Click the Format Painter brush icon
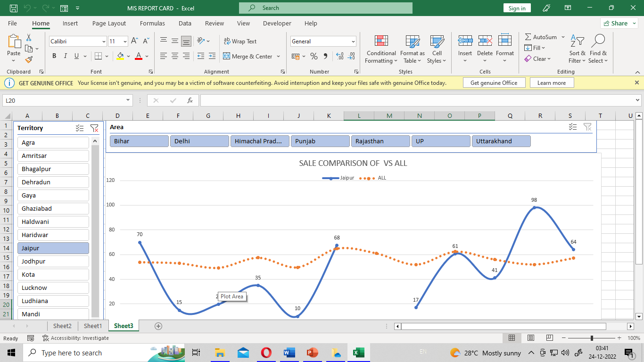This screenshot has height=362, width=644. [29, 60]
